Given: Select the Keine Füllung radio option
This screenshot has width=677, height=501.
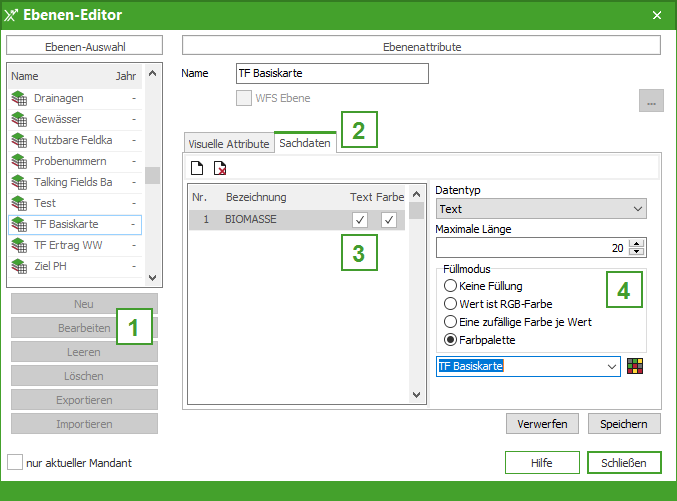Looking at the screenshot, I should [451, 286].
